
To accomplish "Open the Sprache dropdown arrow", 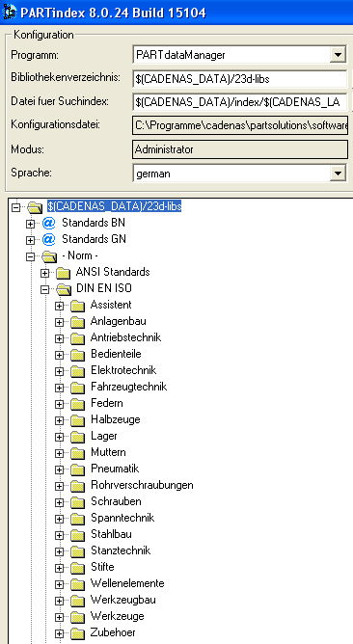I will coord(338,174).
